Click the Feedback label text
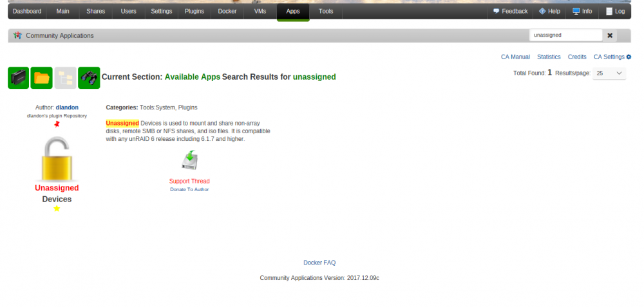 pyautogui.click(x=515, y=11)
